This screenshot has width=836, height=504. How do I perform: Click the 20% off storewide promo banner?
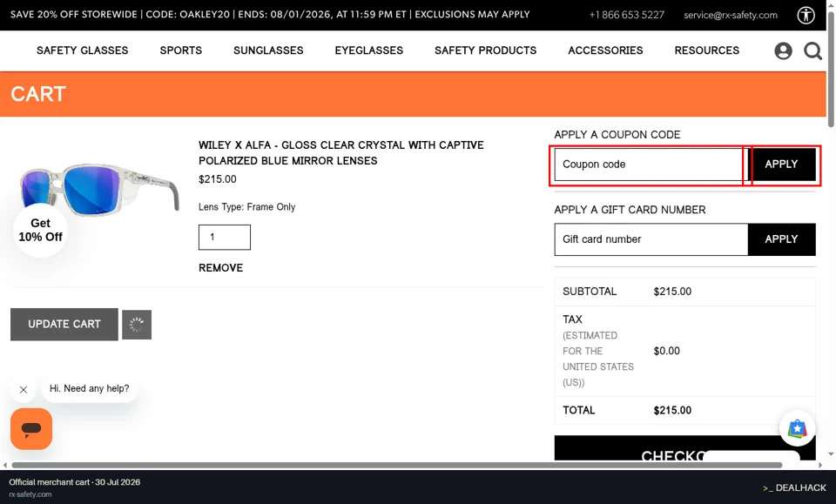270,15
